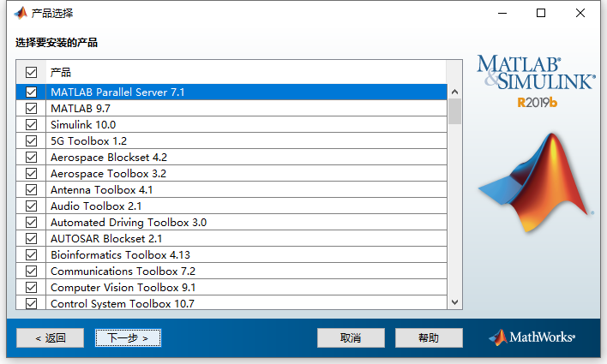
Task: Uncheck Communications Toolbox 7.2 checkbox
Action: tap(32, 271)
